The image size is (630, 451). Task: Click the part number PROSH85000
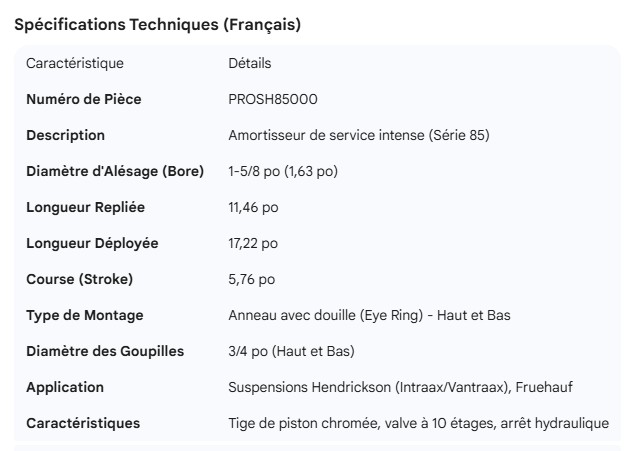coord(274,99)
